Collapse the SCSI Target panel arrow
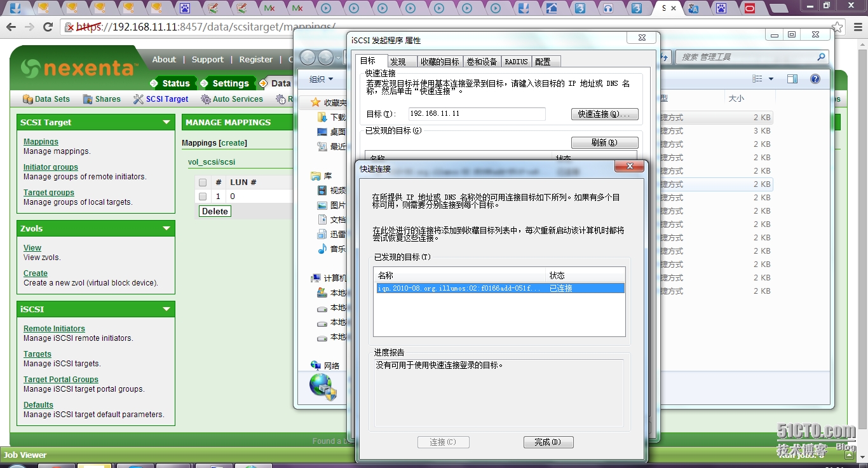Image resolution: width=868 pixels, height=468 pixels. tap(166, 122)
